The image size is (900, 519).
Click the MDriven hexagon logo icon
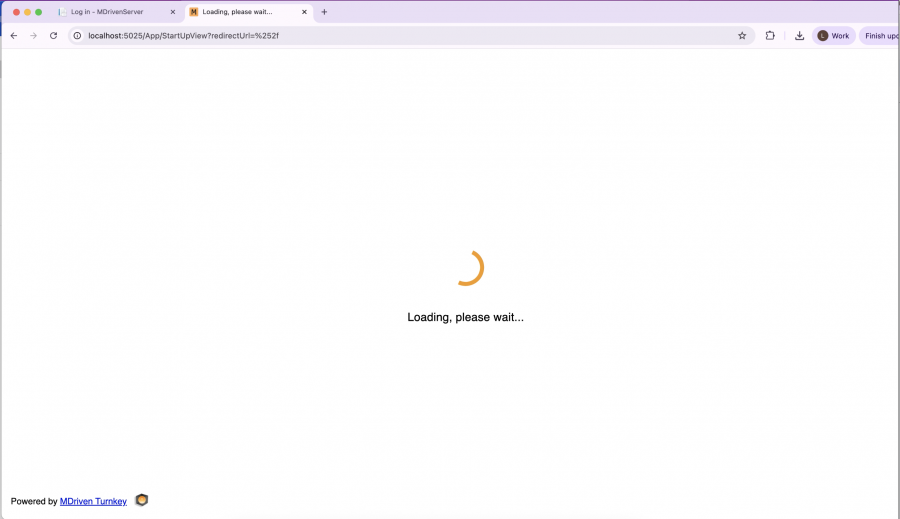tap(141, 500)
